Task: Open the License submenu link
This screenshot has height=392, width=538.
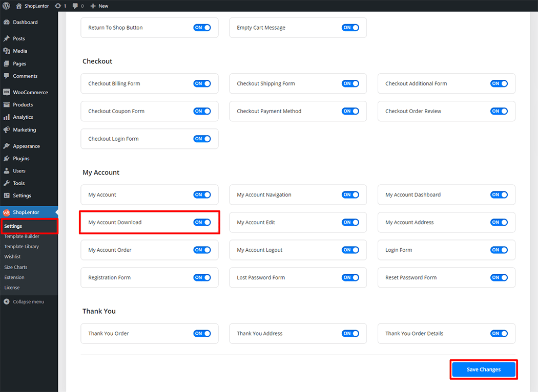Action: coord(12,288)
